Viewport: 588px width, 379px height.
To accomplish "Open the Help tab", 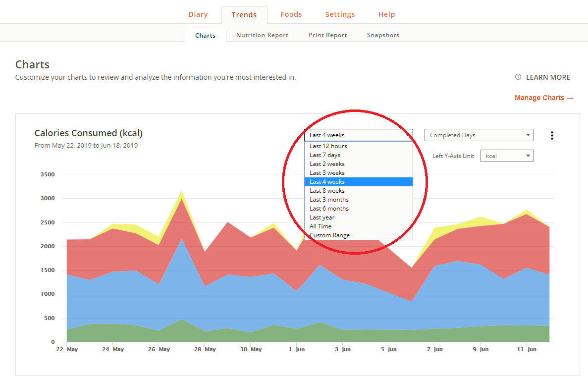I will coord(386,14).
